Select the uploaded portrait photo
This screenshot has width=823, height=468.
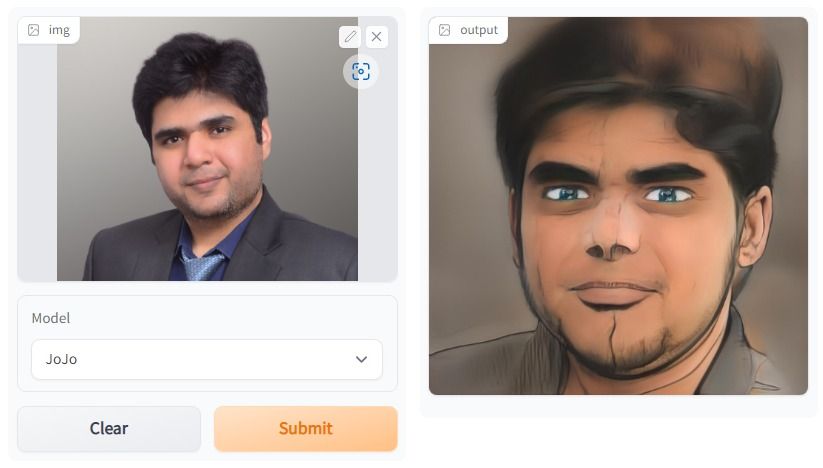[207, 149]
